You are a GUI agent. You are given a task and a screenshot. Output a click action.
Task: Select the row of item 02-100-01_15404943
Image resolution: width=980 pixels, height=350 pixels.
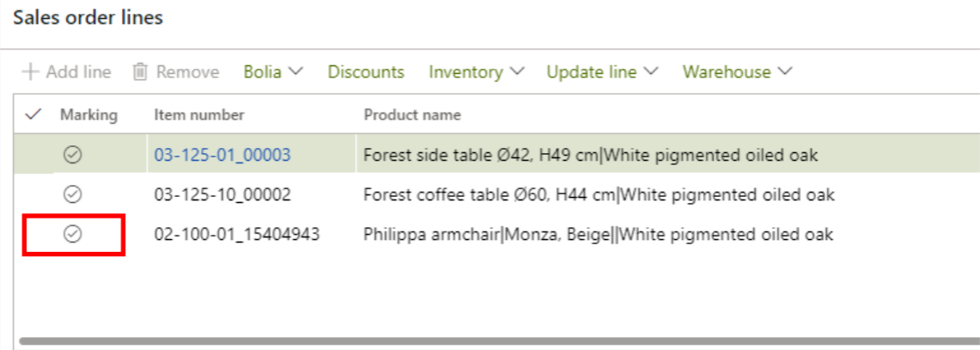[237, 234]
